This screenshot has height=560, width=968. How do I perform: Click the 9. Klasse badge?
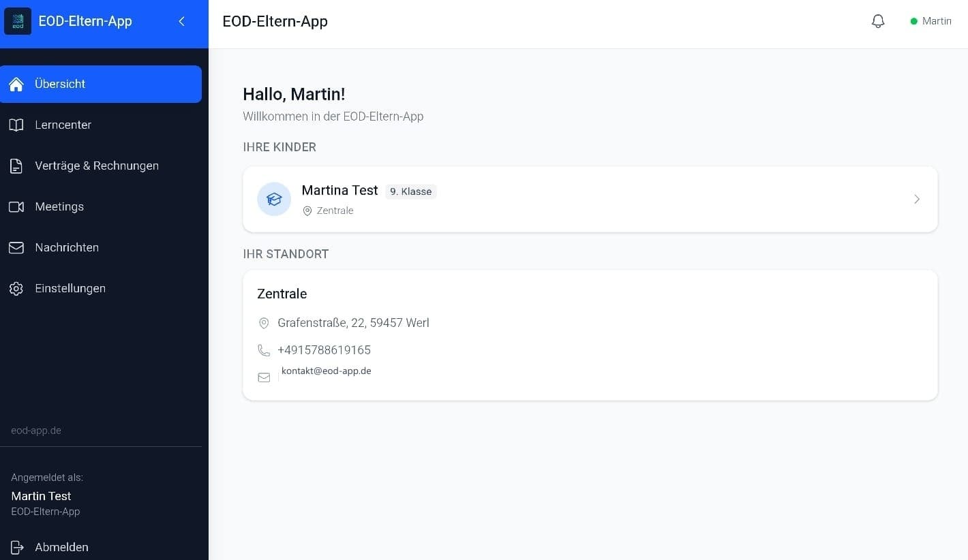(411, 191)
